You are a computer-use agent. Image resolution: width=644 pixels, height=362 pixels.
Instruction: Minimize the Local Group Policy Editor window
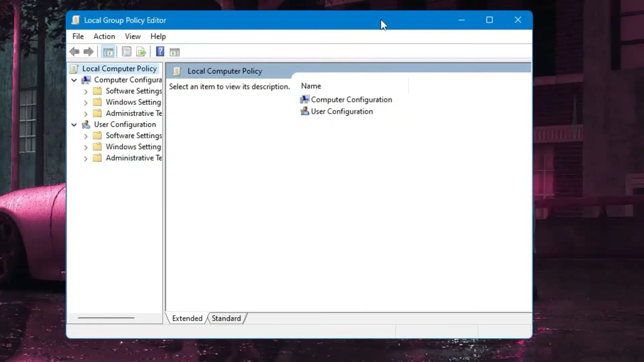[x=462, y=20]
